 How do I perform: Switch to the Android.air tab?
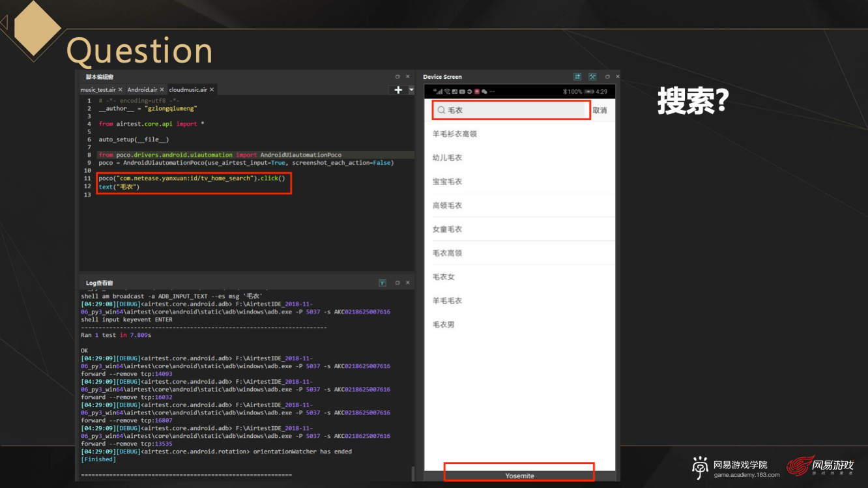click(x=141, y=90)
